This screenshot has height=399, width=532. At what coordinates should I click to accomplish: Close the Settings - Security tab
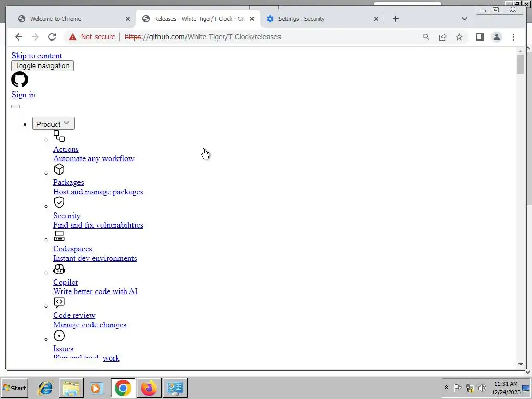tap(376, 19)
